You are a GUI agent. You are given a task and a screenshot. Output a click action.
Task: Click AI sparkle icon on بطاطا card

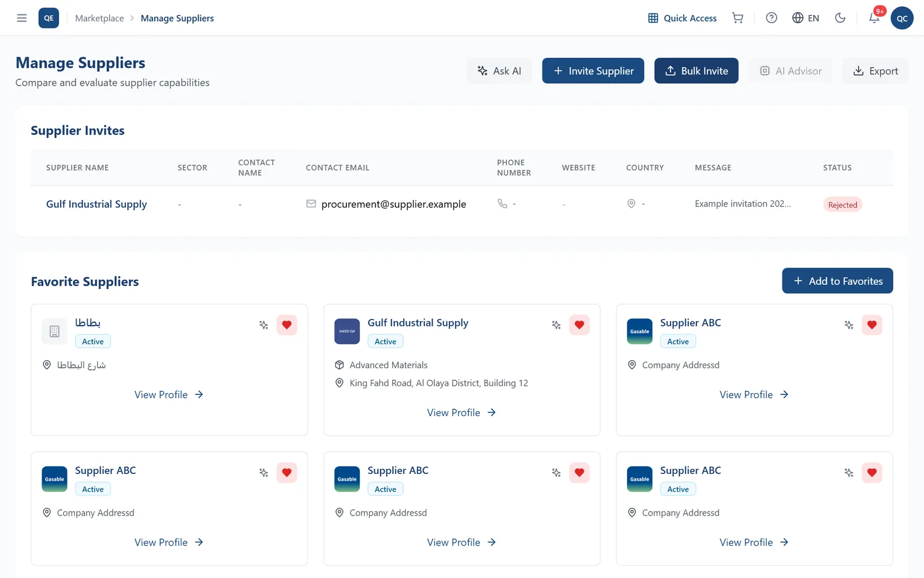(264, 325)
